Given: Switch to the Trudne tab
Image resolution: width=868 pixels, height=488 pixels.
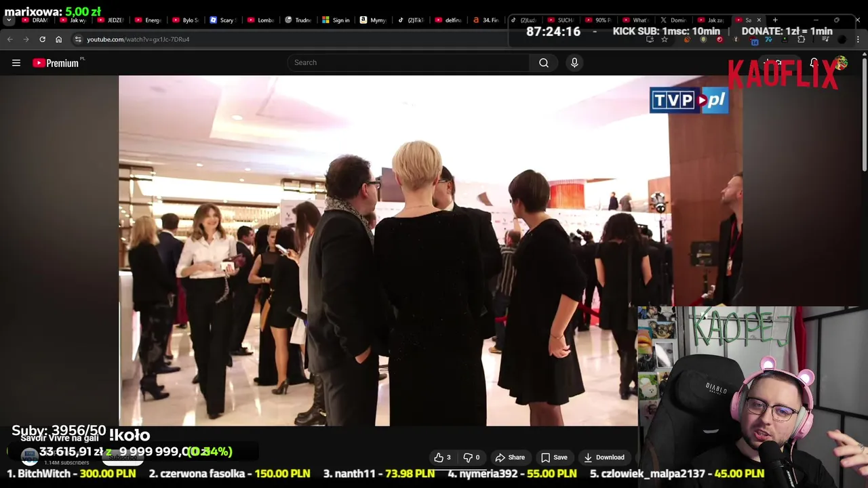Looking at the screenshot, I should pos(298,20).
